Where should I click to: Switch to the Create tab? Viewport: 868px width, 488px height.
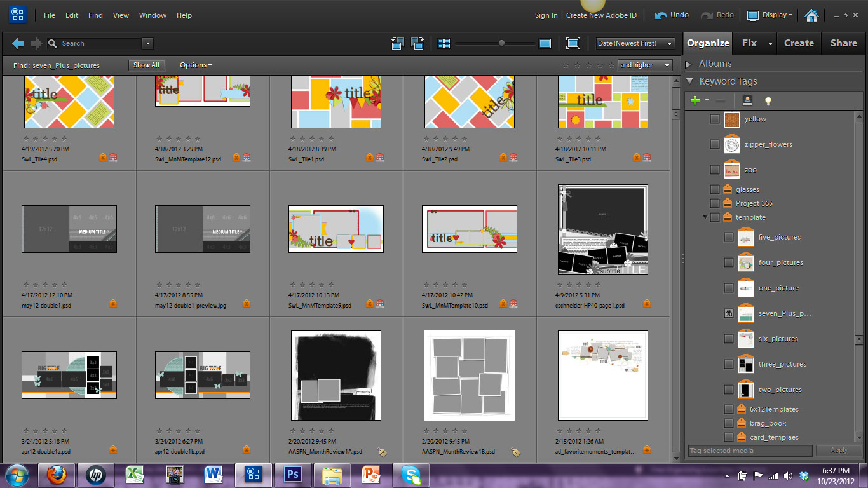pyautogui.click(x=799, y=43)
